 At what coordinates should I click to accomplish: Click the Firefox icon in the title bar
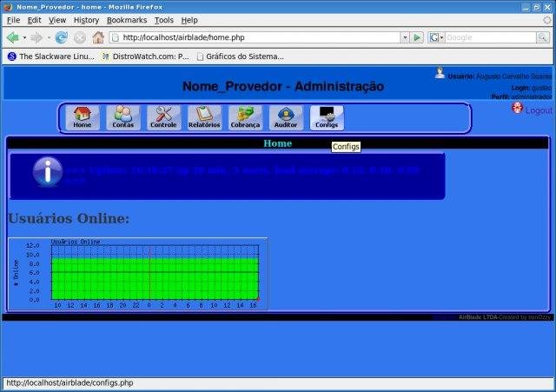8,7
